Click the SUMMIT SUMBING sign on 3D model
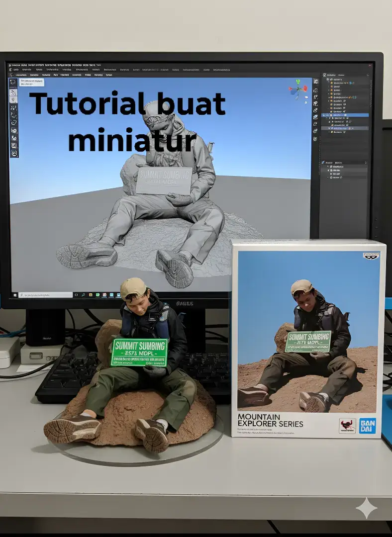The image size is (392, 537). coord(164,181)
